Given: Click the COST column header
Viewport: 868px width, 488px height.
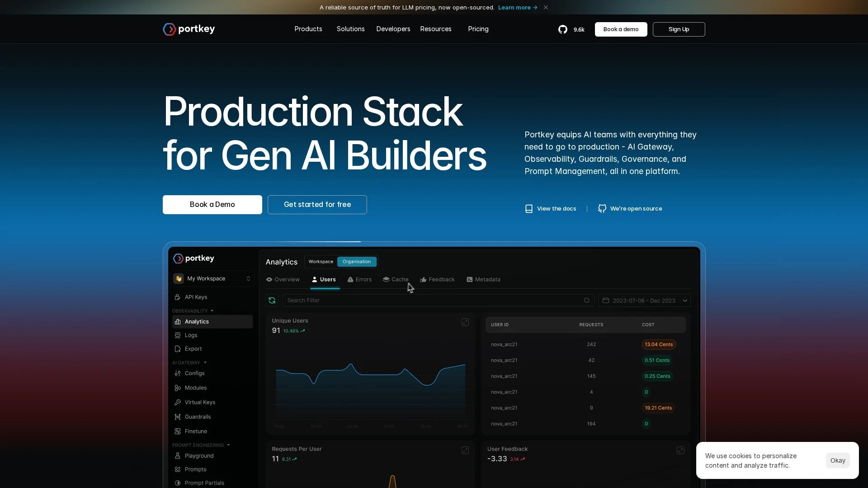Looking at the screenshot, I should click(648, 325).
